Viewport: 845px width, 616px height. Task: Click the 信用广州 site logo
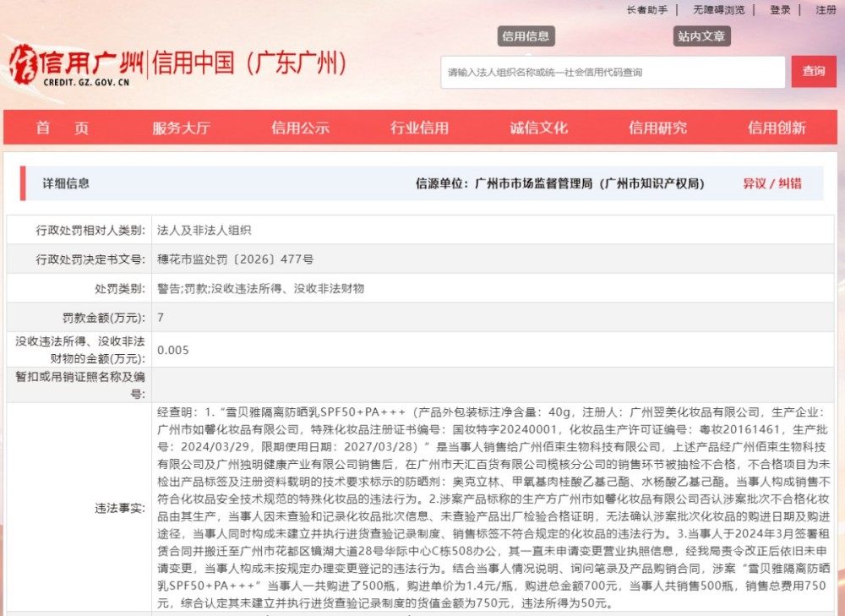pos(77,65)
